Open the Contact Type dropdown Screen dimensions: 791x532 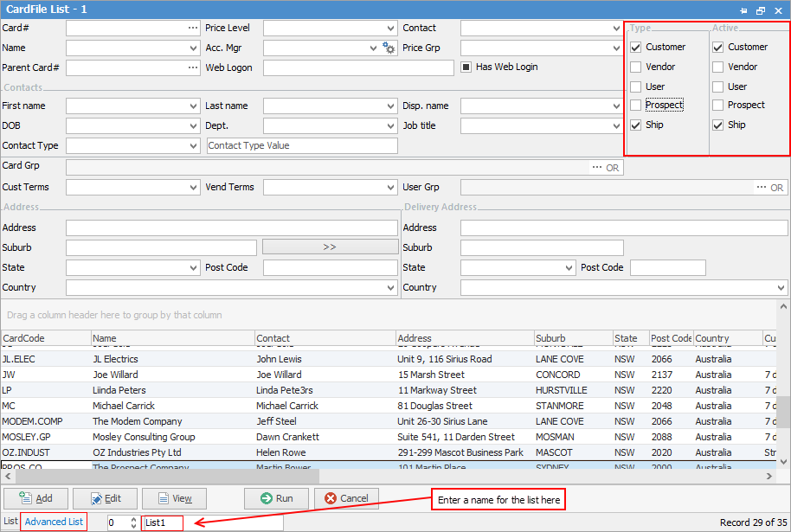193,146
